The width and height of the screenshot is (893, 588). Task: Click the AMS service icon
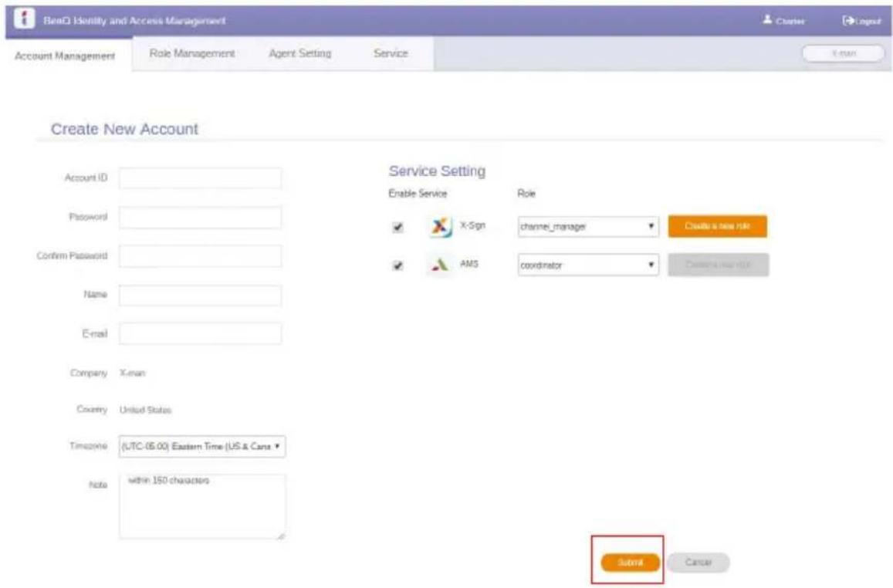[440, 265]
